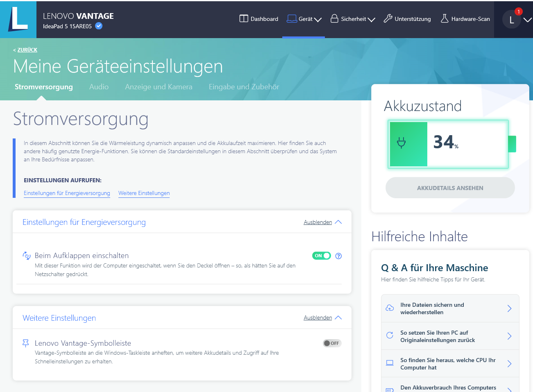
Task: Click the Meine Geräteeinstellungen page title
Action: [x=118, y=66]
